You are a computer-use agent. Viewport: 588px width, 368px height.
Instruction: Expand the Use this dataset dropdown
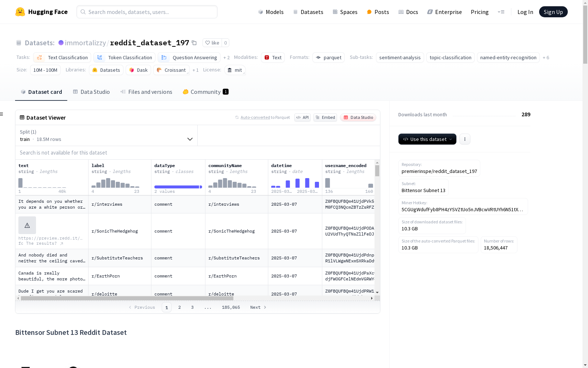coord(427,139)
